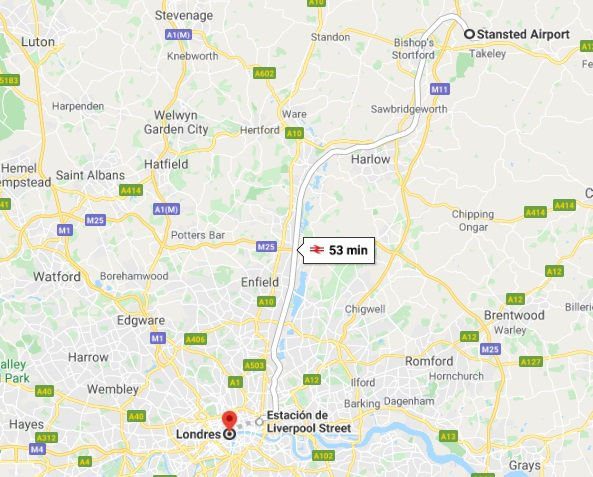Select the Brentwood town label
Image resolution: width=593 pixels, height=477 pixels.
(514, 315)
